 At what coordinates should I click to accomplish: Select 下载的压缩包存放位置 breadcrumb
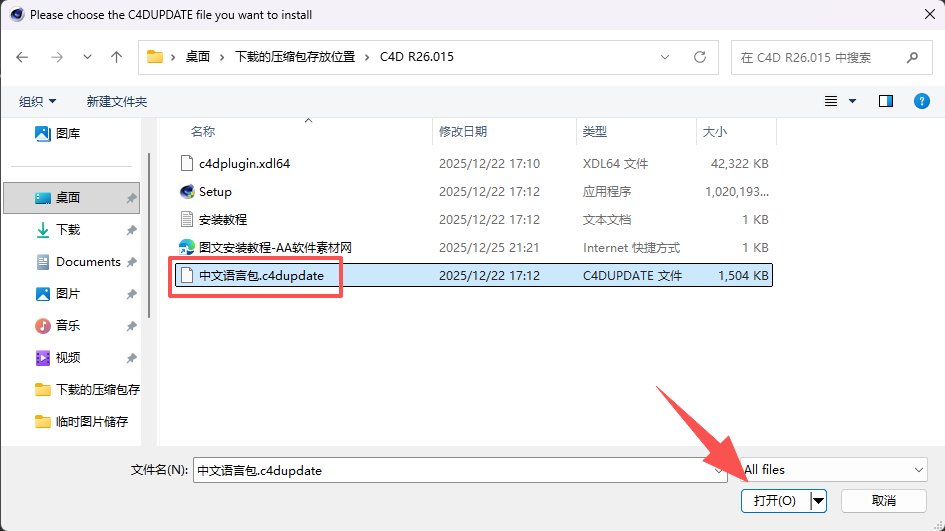tap(295, 57)
